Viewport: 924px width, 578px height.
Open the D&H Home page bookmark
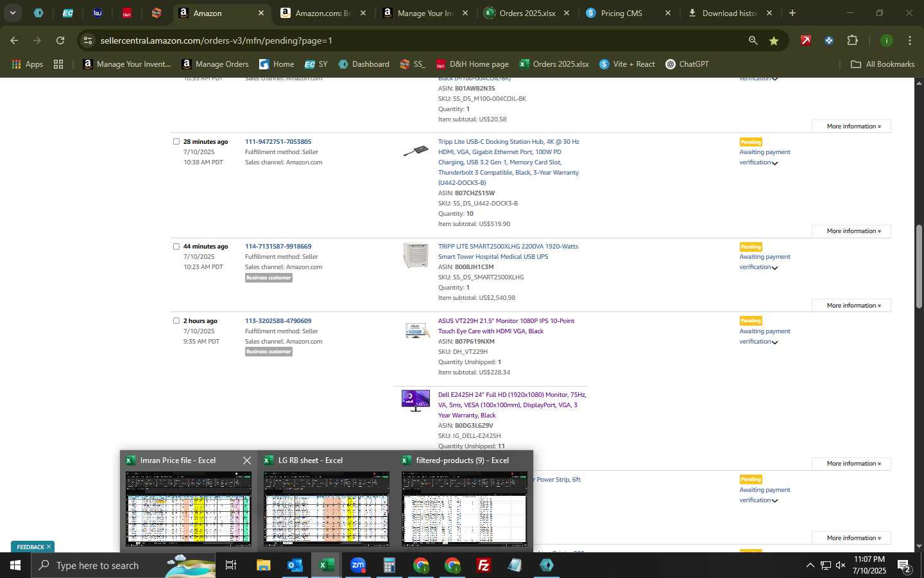[x=472, y=64]
